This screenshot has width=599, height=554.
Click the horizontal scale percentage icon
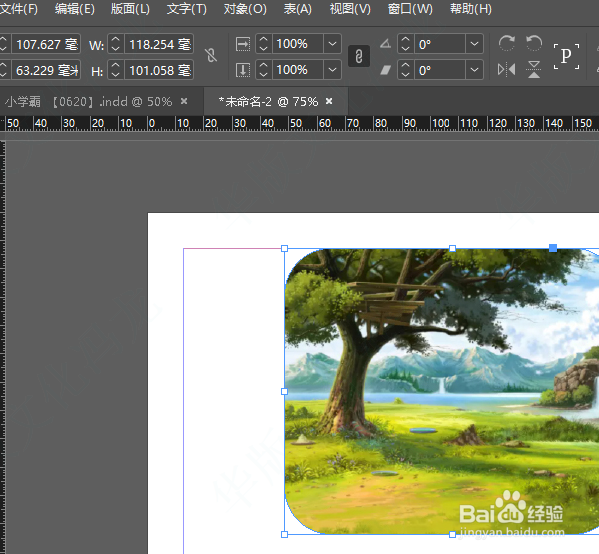pos(243,44)
